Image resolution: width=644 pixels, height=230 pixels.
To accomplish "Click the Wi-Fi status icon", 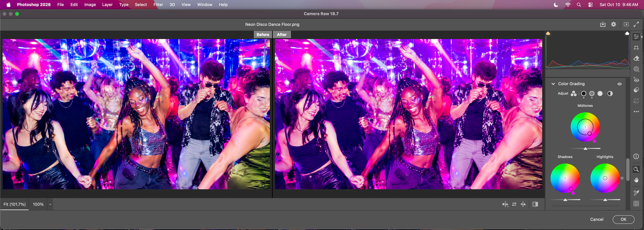I will 568,5.
